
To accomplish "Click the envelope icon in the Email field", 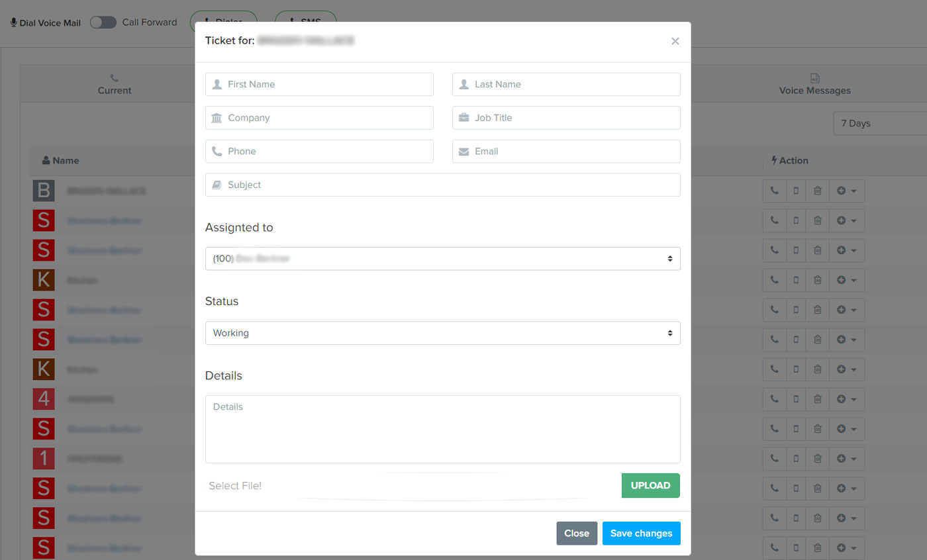I will [464, 151].
